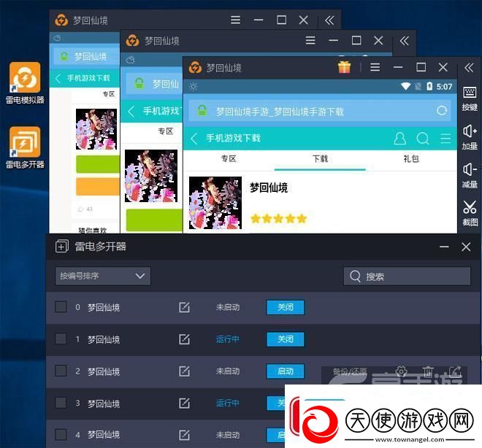Viewport: 482px width, 448px height.
Task: Open the three-line menu in 手机游戏下载 header
Action: click(x=445, y=139)
